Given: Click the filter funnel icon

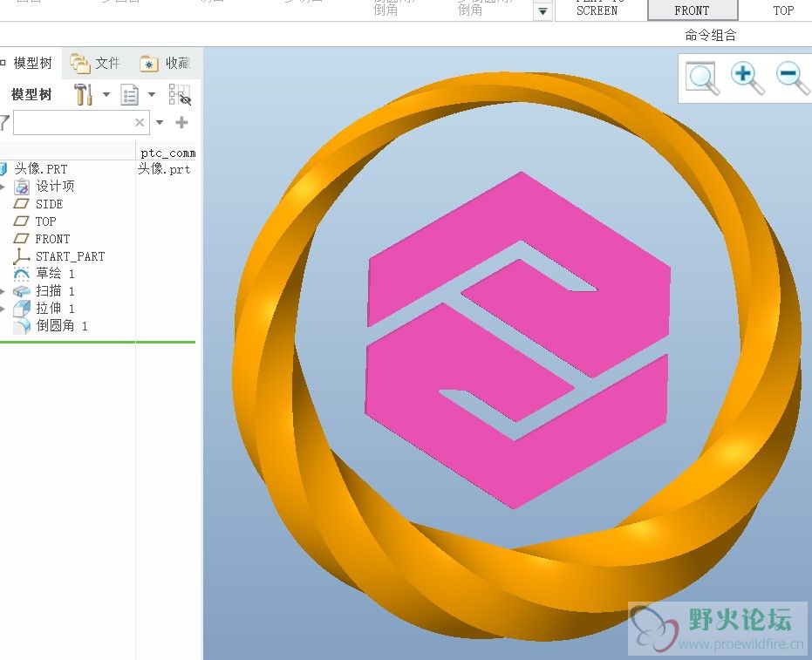Looking at the screenshot, I should tap(4, 123).
